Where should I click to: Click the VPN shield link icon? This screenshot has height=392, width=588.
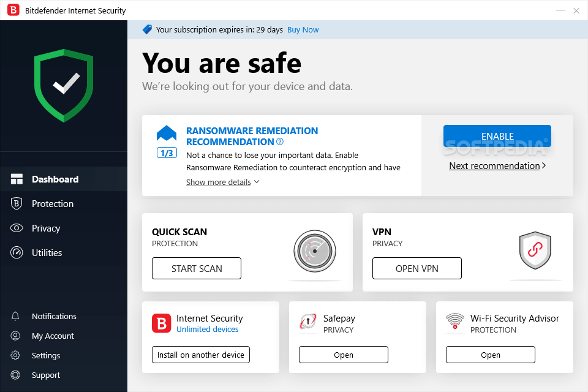[535, 250]
